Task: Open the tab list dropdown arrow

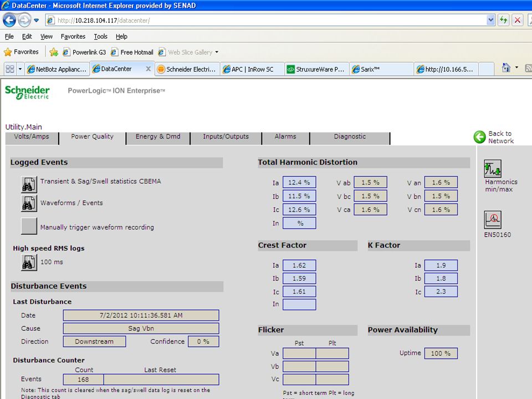Action: (20, 69)
